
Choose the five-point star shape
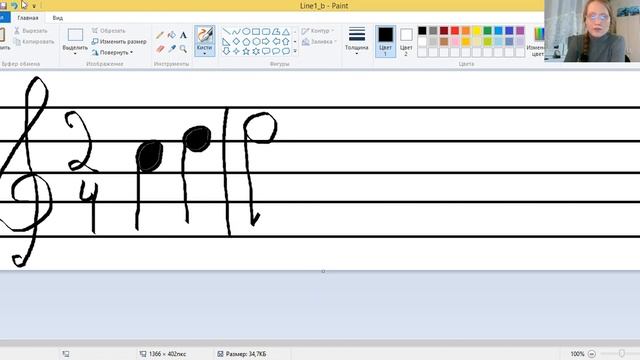pos(246,51)
